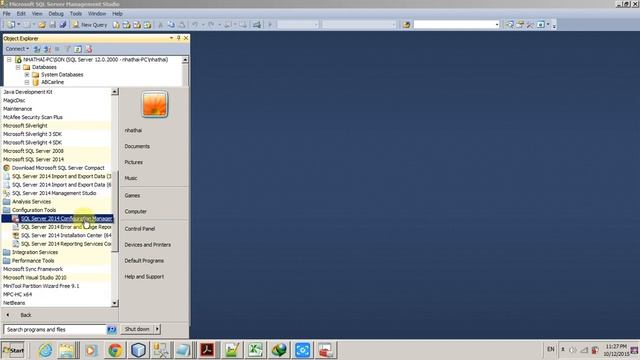This screenshot has width=640, height=360.
Task: Collapse the Configuration Tools folder
Action: 34,210
